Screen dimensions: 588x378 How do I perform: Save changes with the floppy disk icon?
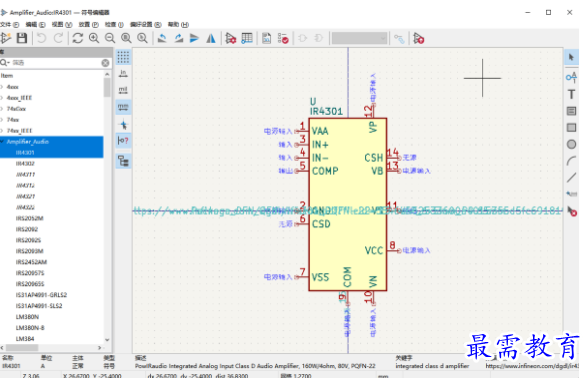pos(22,38)
